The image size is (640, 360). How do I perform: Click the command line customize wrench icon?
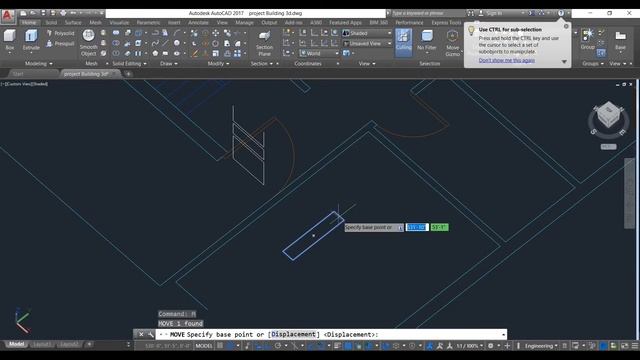pos(151,334)
